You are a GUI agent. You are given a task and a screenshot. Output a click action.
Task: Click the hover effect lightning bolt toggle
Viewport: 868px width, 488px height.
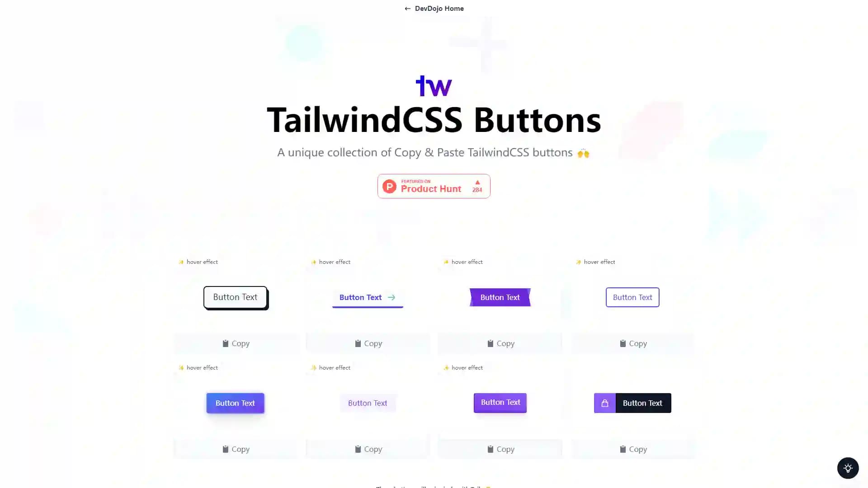point(181,262)
